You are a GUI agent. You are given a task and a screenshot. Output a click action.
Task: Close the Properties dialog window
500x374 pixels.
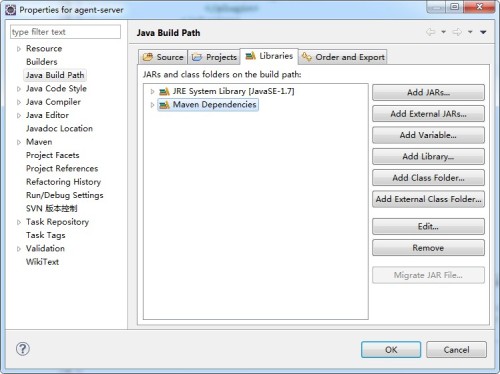pyautogui.click(x=479, y=7)
